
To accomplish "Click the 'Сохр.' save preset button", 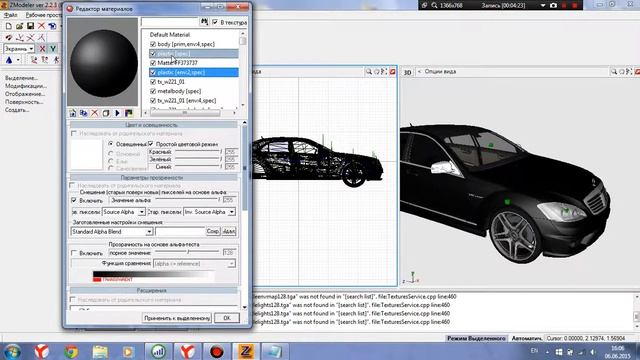I will [x=213, y=231].
